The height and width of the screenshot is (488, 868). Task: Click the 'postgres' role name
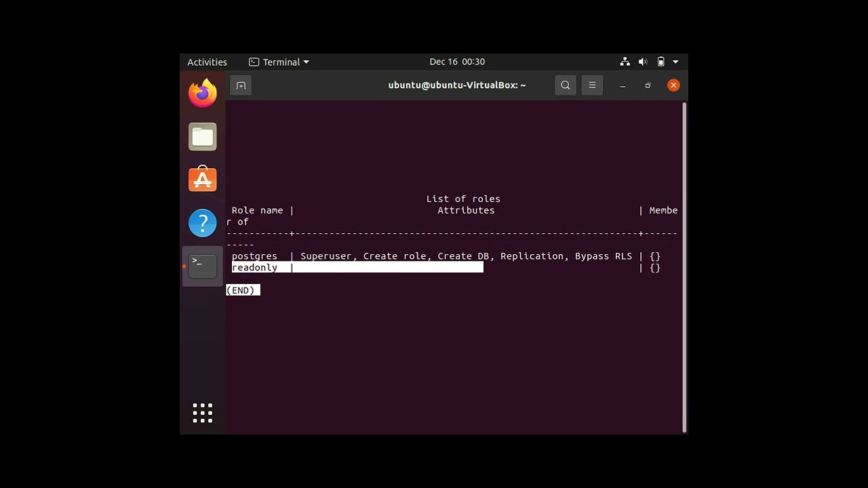coord(254,256)
